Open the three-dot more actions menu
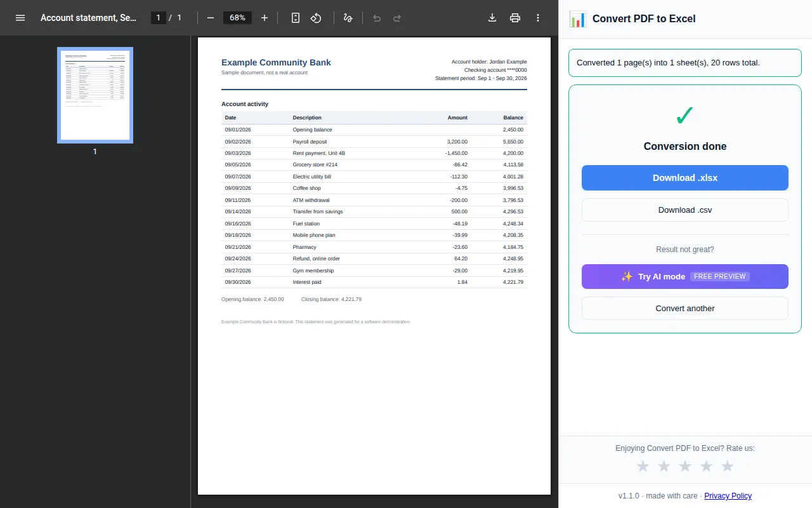 coord(538,18)
